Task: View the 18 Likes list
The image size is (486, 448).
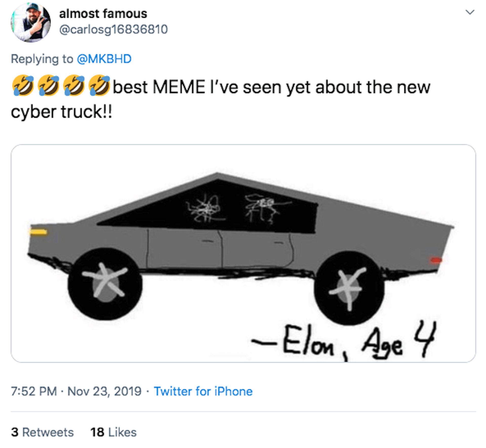Action: (113, 432)
